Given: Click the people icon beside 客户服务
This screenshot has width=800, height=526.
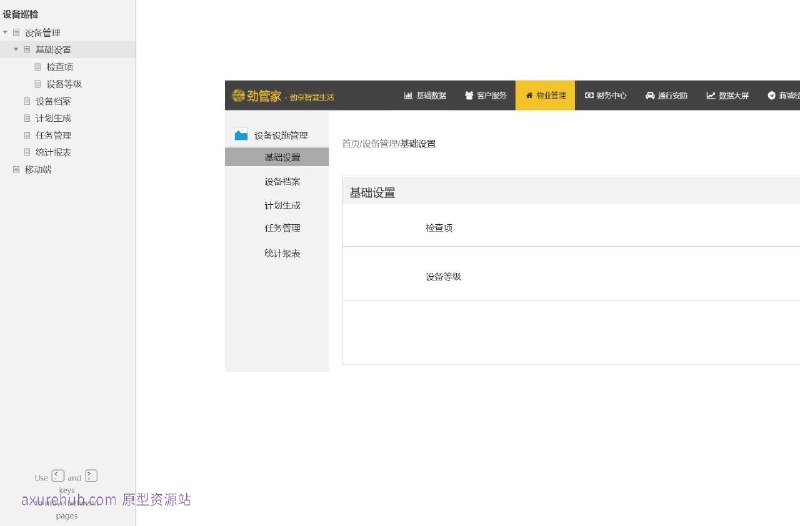Looking at the screenshot, I should [x=469, y=95].
